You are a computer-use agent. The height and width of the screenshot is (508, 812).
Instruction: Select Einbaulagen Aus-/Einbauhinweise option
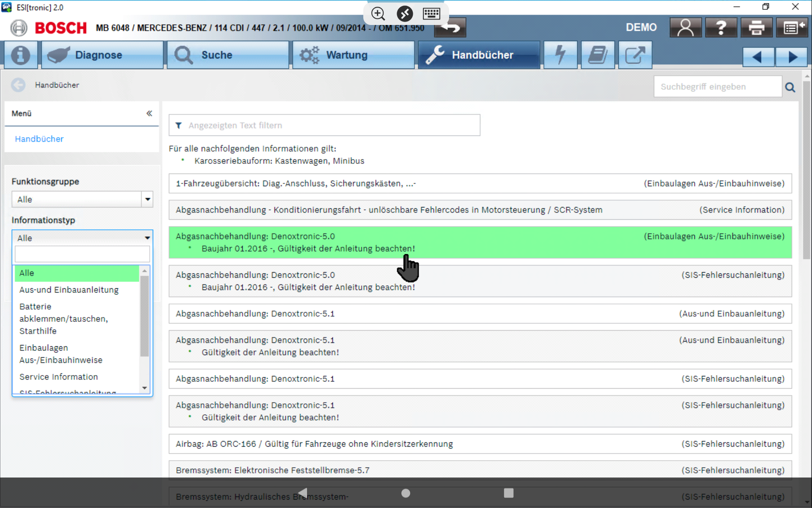pos(77,354)
